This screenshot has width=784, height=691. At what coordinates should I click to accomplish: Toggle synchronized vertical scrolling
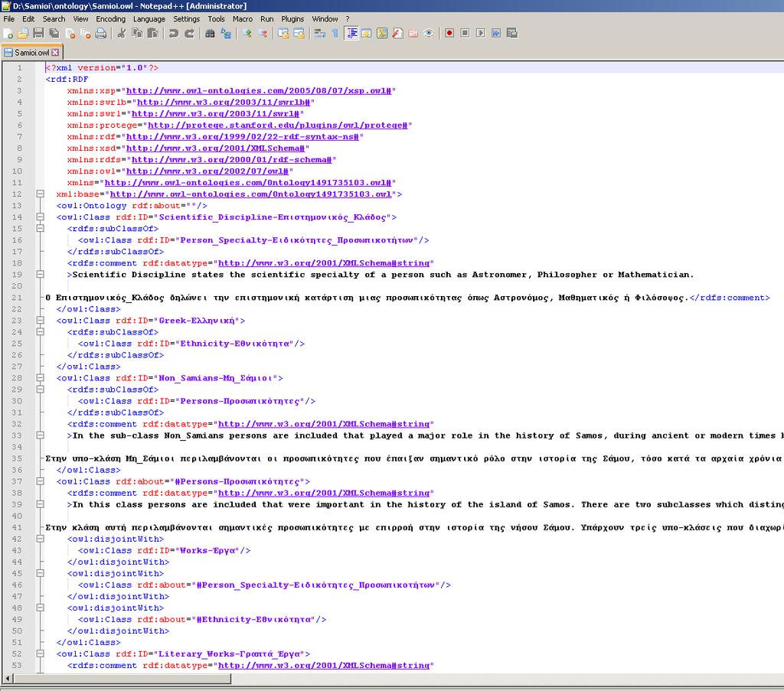(283, 34)
